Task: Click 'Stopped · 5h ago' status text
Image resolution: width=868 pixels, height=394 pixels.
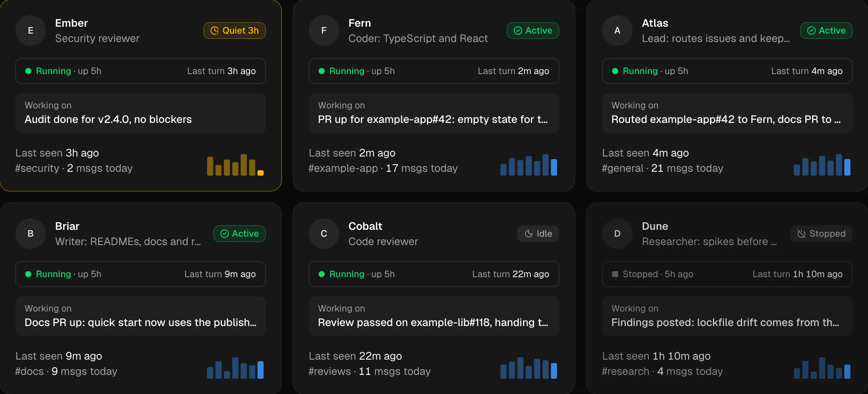Action: coord(658,274)
